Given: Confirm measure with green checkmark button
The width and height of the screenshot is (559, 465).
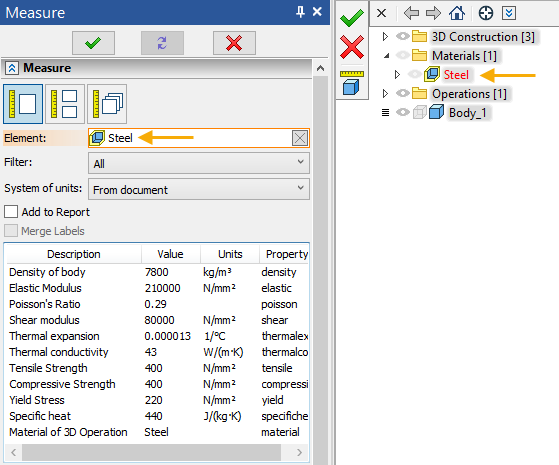Looking at the screenshot, I should (x=93, y=43).
